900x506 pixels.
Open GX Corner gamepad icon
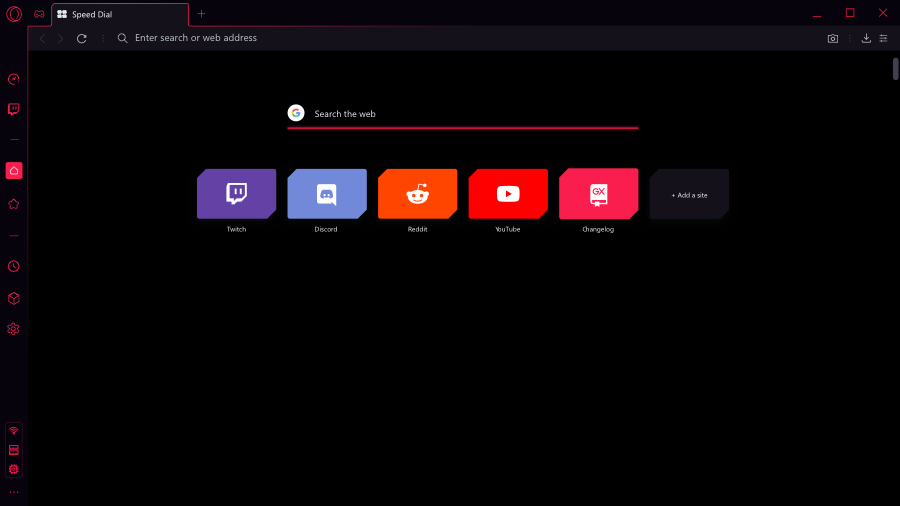[x=39, y=14]
